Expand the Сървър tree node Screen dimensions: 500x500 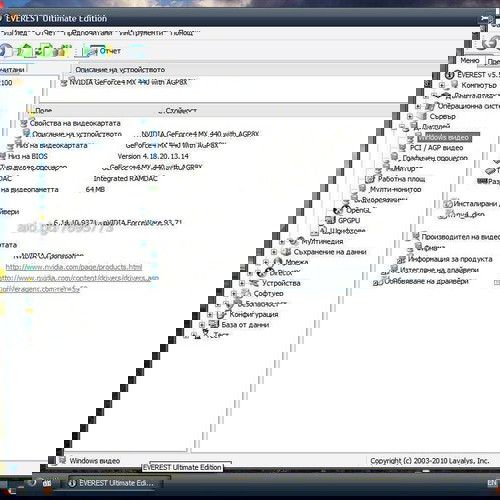coord(410,117)
